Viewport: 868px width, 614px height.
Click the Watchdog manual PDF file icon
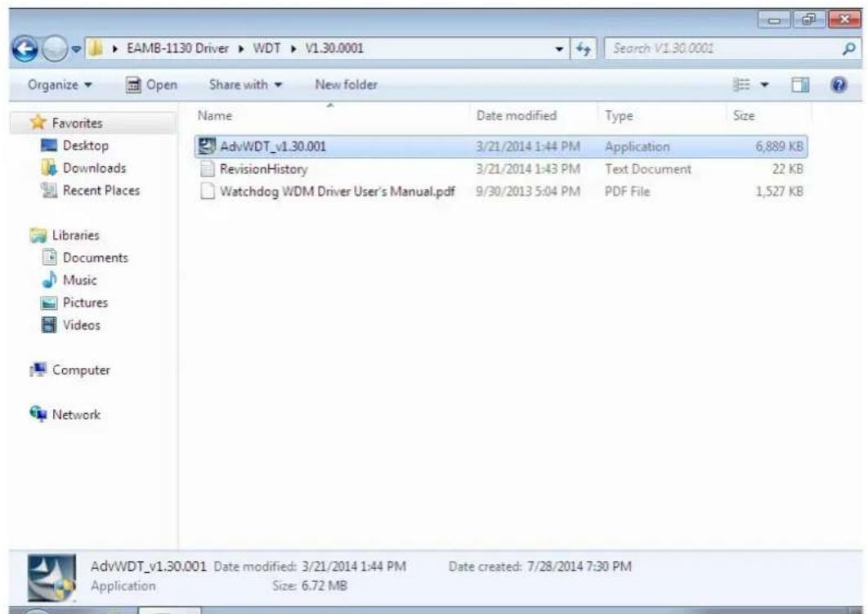[207, 191]
